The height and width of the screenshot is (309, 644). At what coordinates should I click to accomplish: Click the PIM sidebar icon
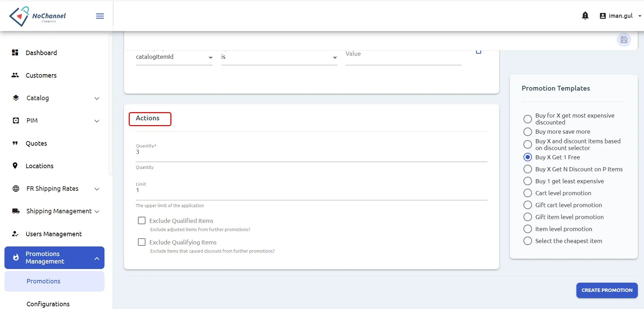point(16,120)
